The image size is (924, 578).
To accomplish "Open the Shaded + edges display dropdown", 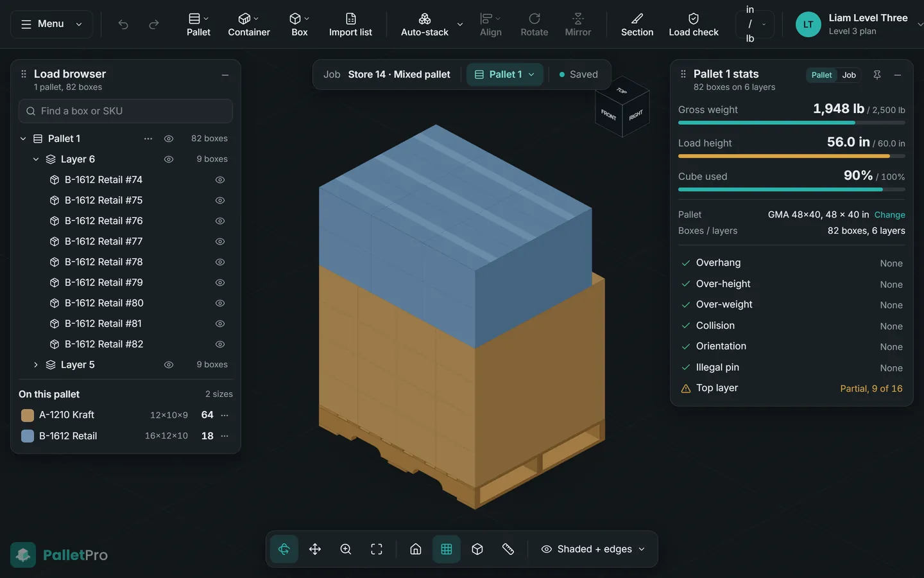I will coord(594,549).
